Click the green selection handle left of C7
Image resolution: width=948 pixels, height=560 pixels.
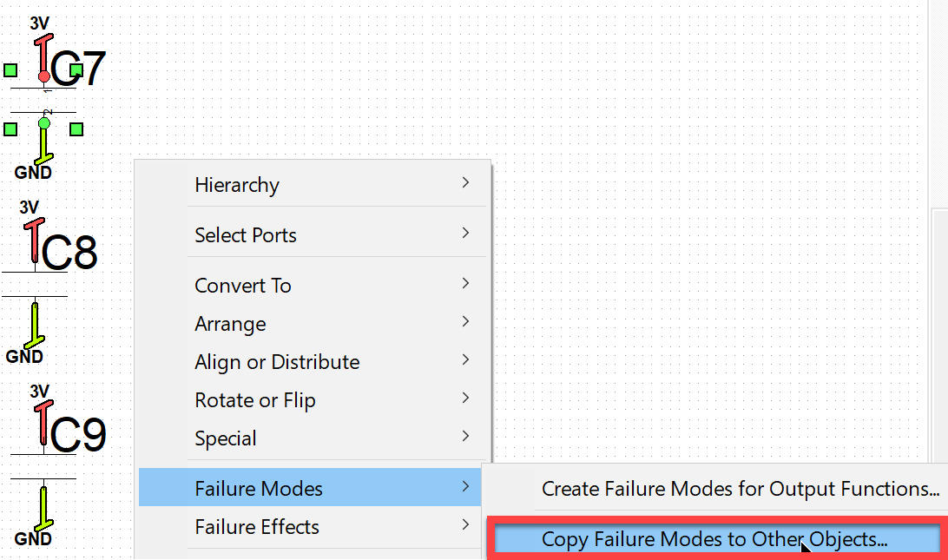10,70
